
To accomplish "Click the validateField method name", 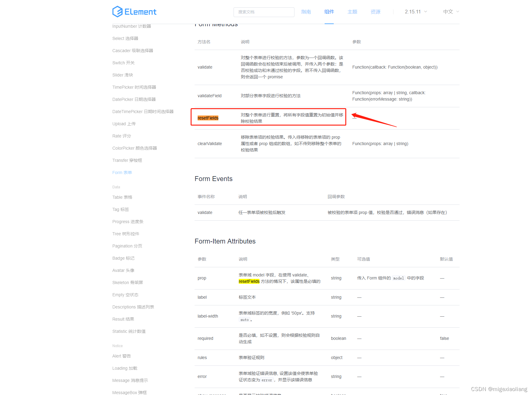I will [x=210, y=96].
